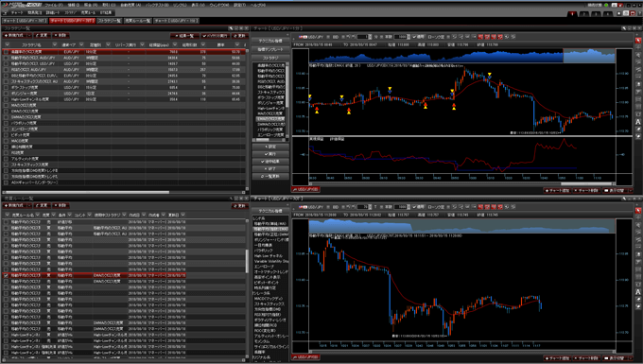
Task: Click the BD toolbar item in lower chart
Action: 336,207
